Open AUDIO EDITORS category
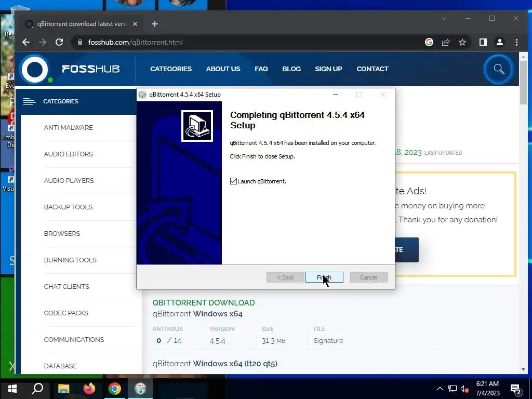Image resolution: width=532 pixels, height=399 pixels. (x=68, y=154)
